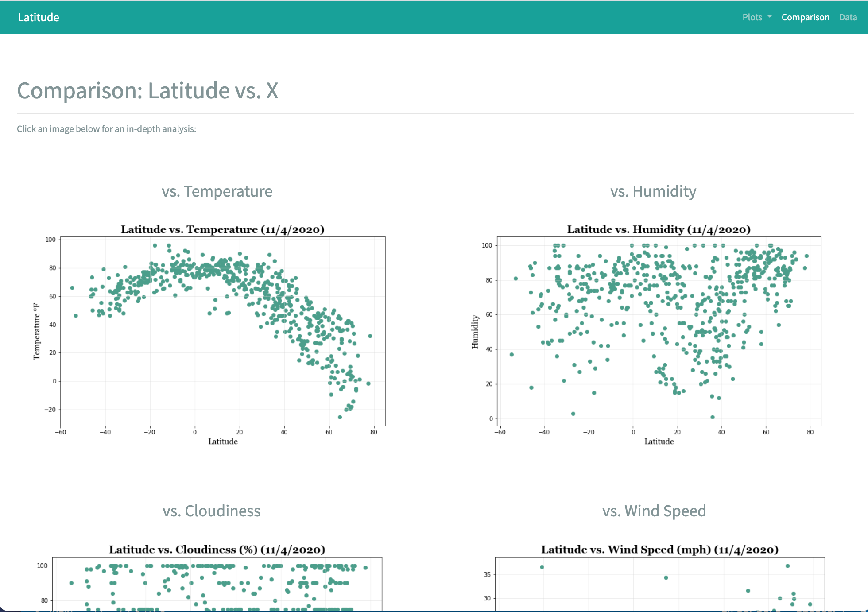The height and width of the screenshot is (612, 868).
Task: Go to the Comparison nav tab
Action: tap(805, 17)
